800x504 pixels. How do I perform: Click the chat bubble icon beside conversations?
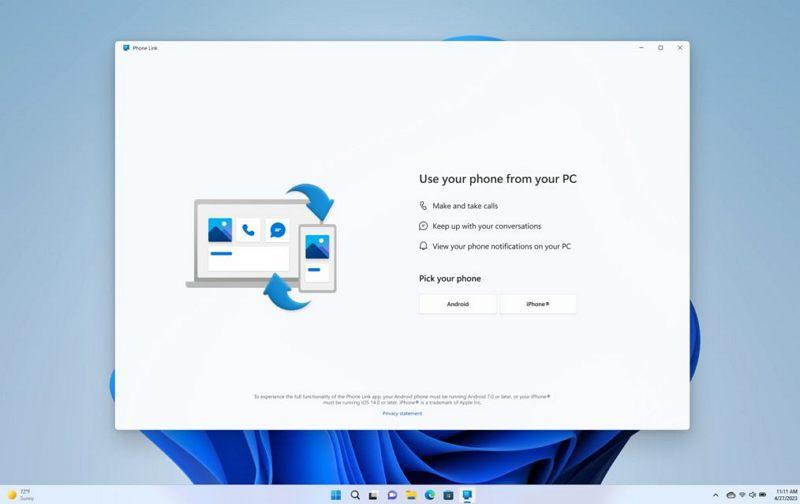[423, 226]
